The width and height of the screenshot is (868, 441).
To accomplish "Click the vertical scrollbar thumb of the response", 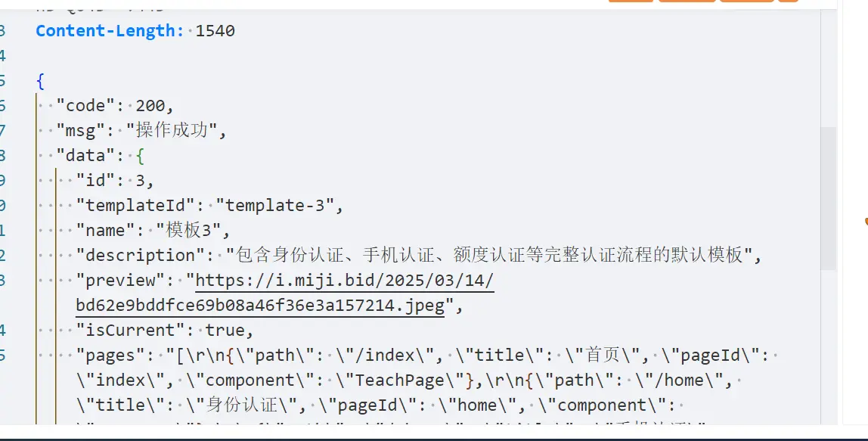I will click(829, 198).
